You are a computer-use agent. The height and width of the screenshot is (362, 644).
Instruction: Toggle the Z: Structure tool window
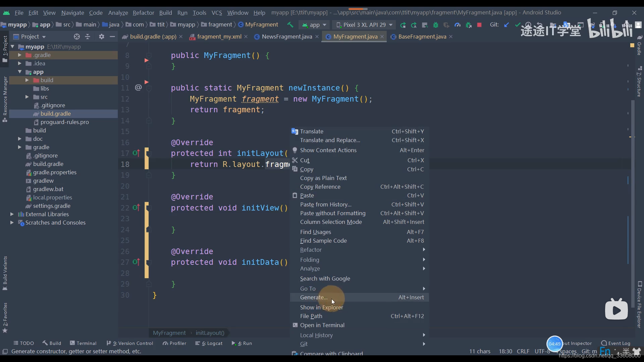[x=639, y=81]
